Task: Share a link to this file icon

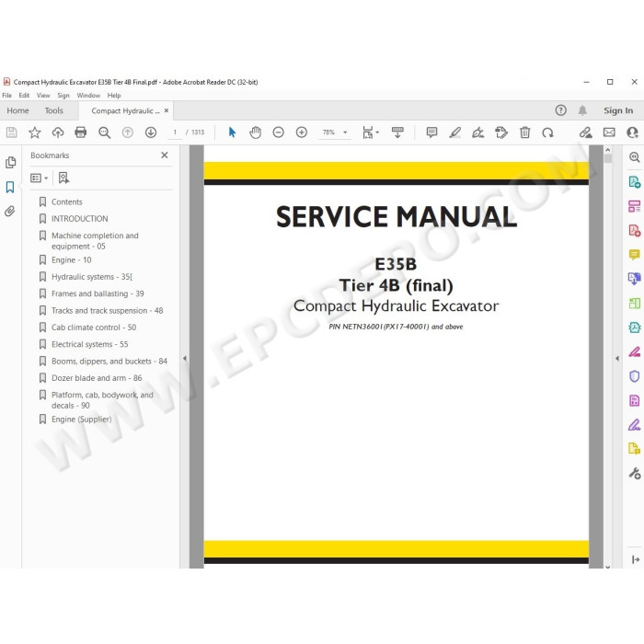Action: pos(586,132)
